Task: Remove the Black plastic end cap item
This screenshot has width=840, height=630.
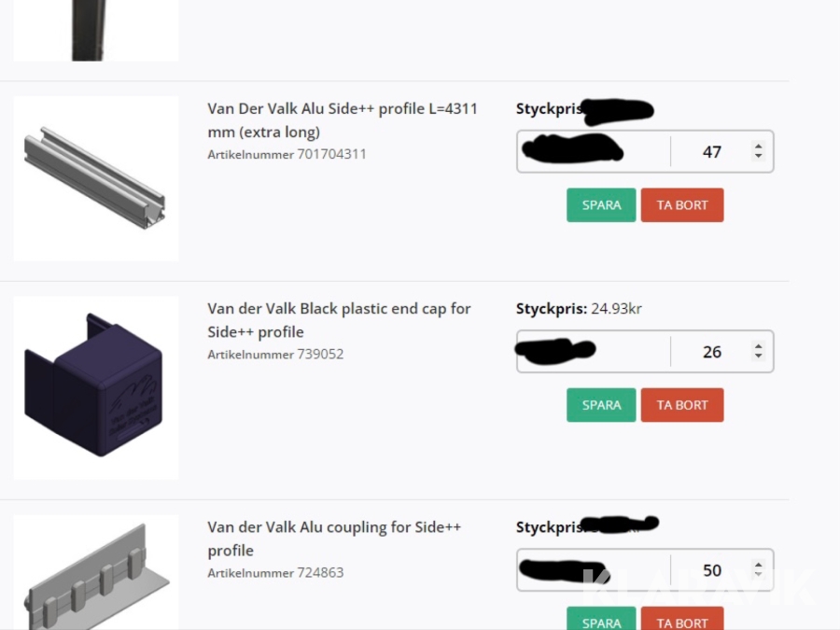Action: (x=682, y=405)
